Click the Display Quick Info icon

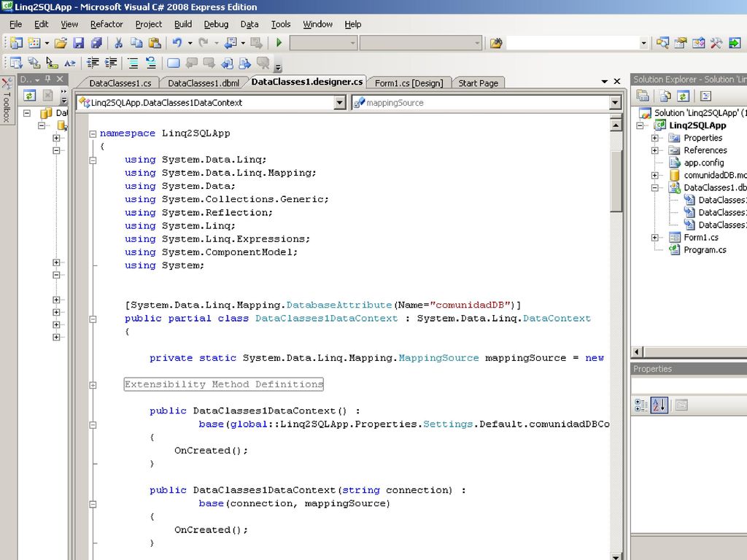52,63
